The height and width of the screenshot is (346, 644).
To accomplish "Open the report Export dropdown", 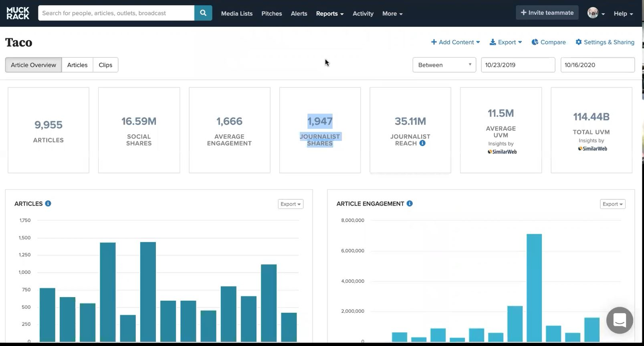I will point(506,42).
